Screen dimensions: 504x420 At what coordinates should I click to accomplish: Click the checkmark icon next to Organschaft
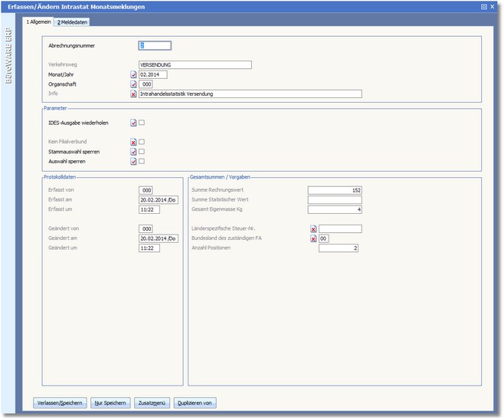[133, 84]
